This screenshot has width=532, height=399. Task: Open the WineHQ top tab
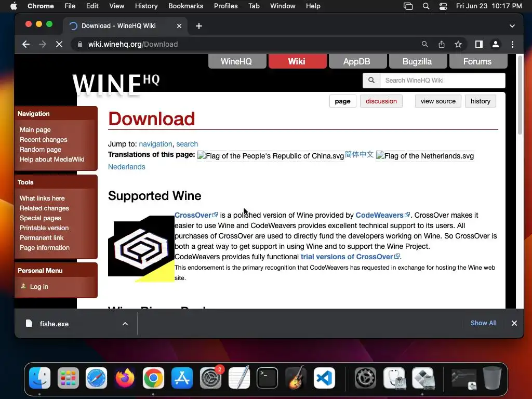237,61
